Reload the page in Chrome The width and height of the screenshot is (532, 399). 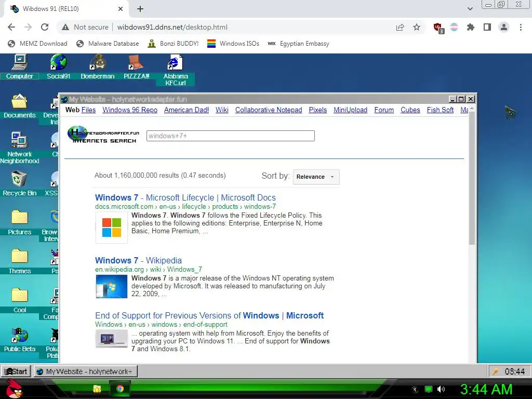coord(45,27)
